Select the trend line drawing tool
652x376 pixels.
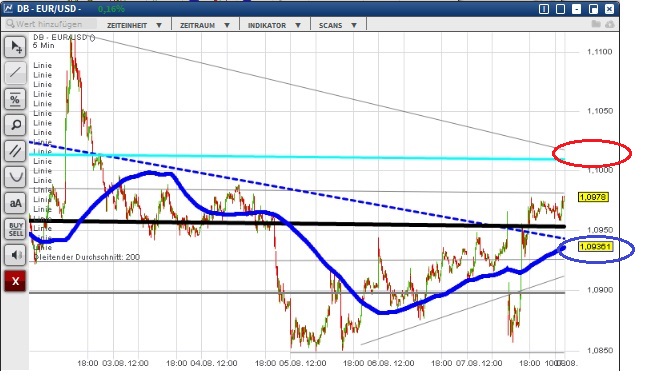15,72
